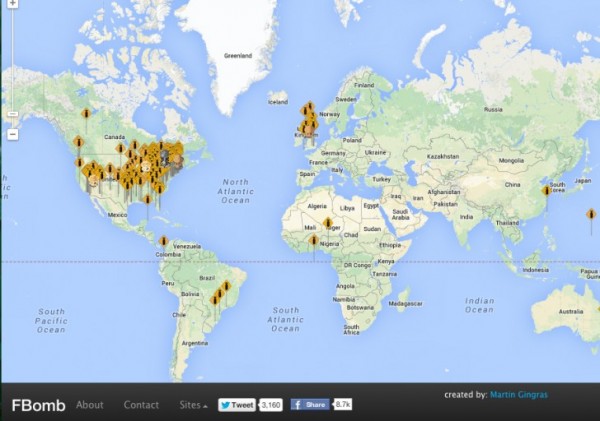Screen dimensions: 600x421
Task: View the 3,160 tweet count bubble
Action: (271, 405)
